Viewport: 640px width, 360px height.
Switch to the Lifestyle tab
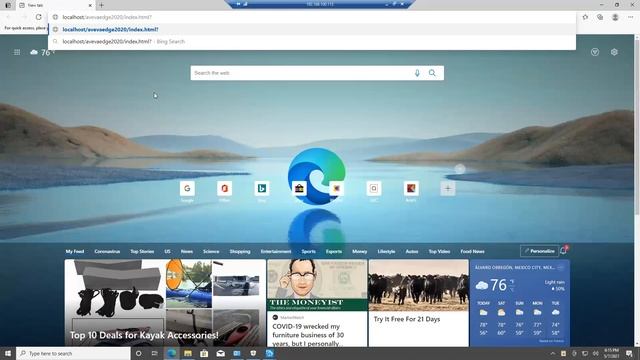click(x=386, y=251)
